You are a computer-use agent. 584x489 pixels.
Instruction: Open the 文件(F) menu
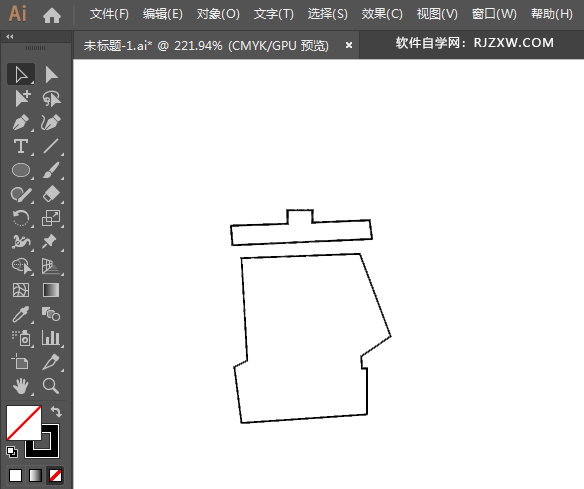[109, 14]
